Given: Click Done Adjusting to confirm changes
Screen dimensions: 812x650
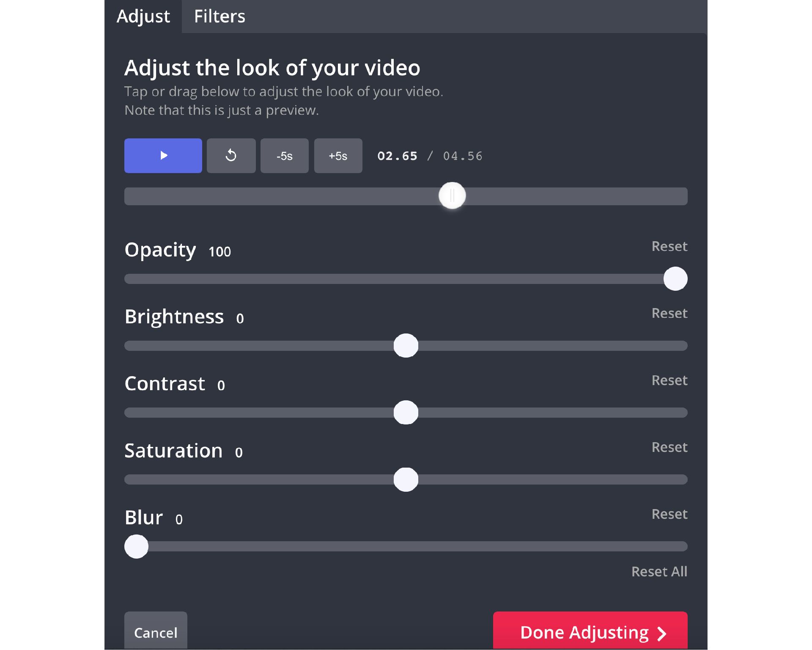Looking at the screenshot, I should click(592, 631).
